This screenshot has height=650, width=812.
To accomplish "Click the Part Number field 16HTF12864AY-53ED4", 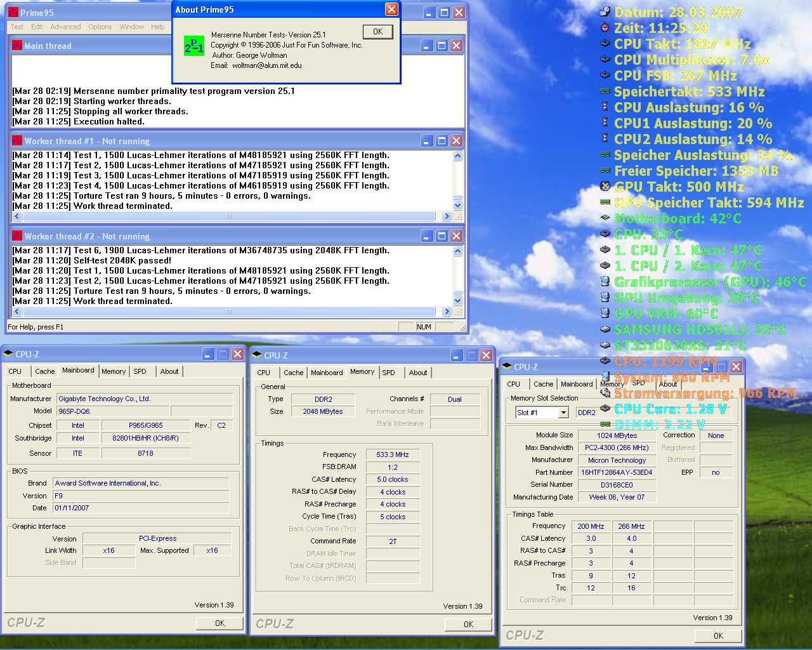I will point(617,472).
